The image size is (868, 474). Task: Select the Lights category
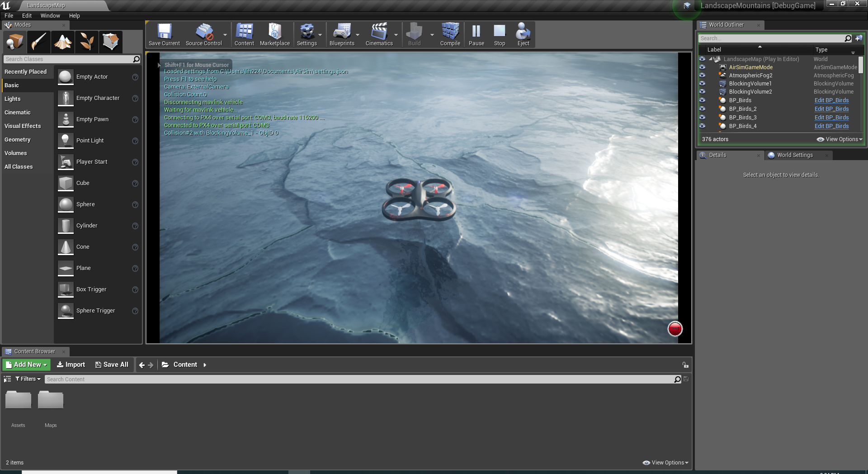coord(13,99)
